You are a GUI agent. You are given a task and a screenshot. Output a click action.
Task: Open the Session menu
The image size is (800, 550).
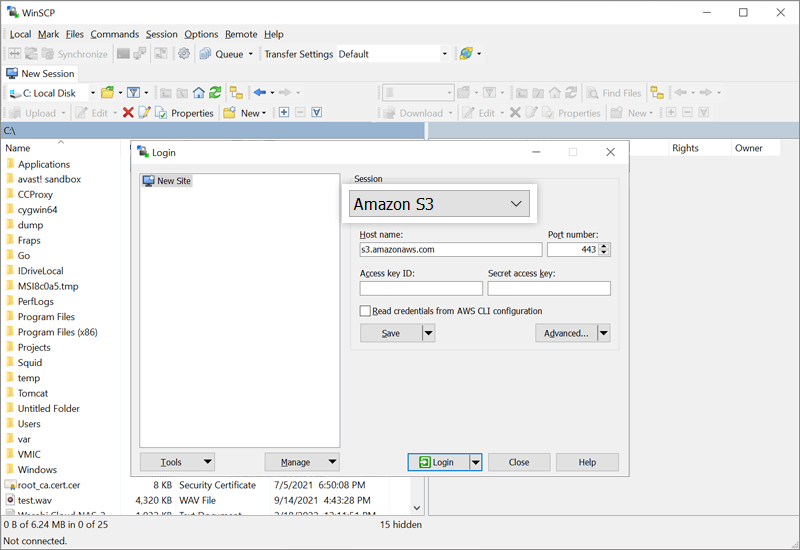(x=162, y=34)
